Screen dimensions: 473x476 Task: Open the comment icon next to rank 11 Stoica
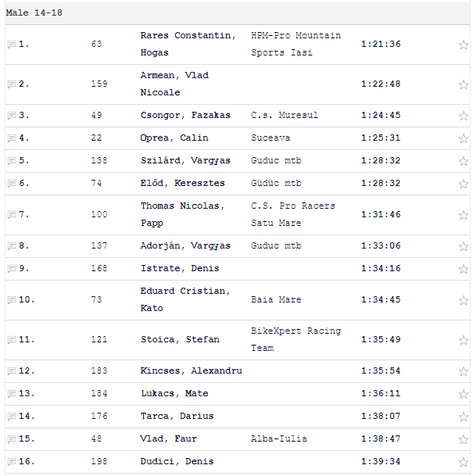click(x=12, y=340)
